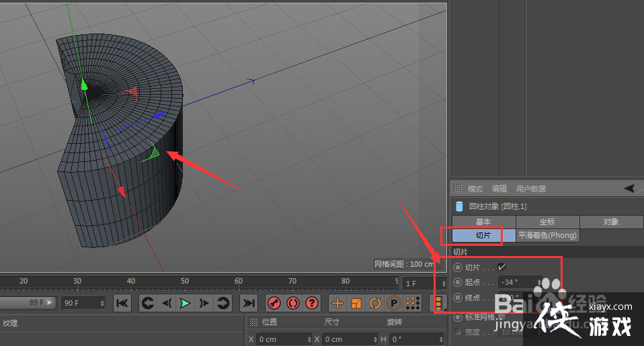Click the 尺寸 column header

[332, 322]
